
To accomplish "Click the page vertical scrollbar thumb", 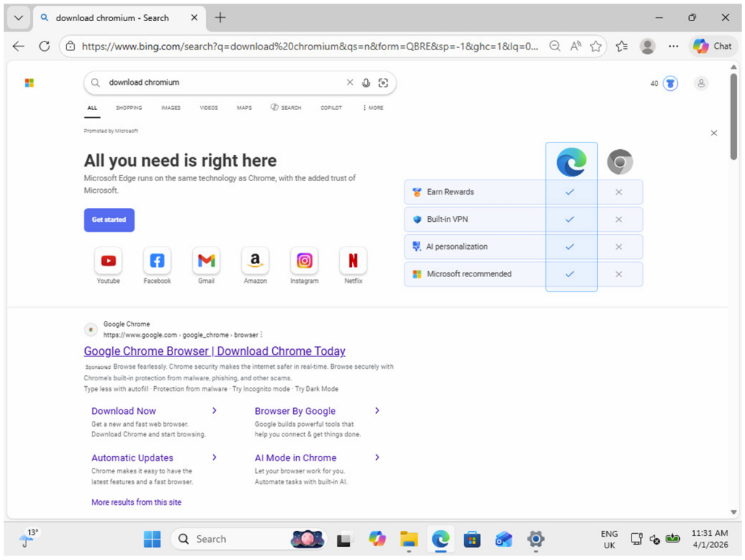I will pos(733,116).
